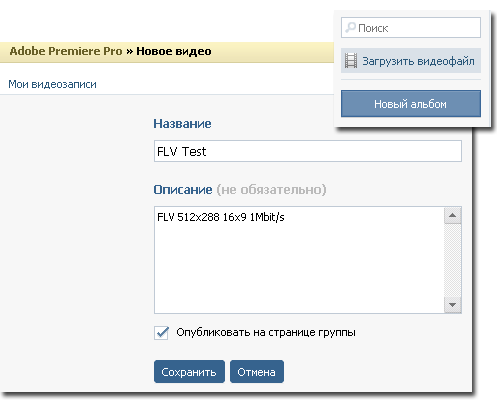Click the magnifier icon in the search box

click(350, 28)
